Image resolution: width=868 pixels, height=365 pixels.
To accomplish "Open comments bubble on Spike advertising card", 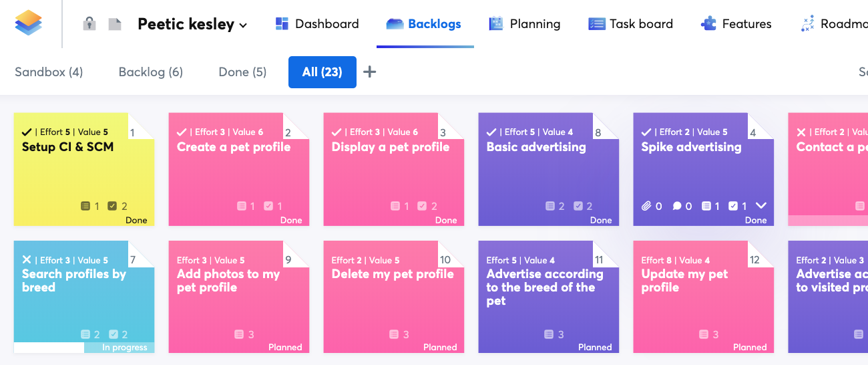I will pos(677,206).
